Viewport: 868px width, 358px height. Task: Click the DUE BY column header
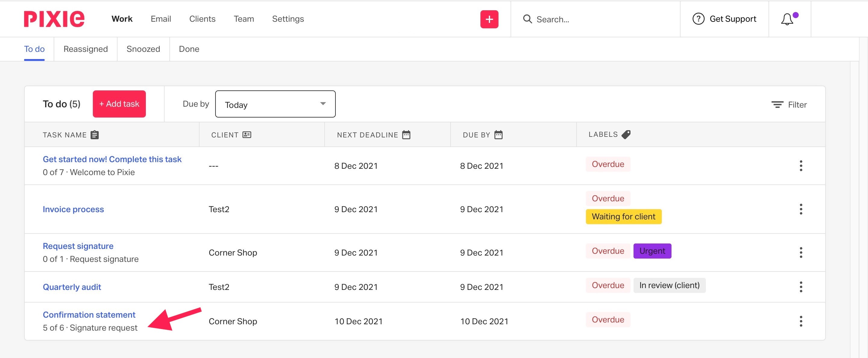pyautogui.click(x=476, y=135)
